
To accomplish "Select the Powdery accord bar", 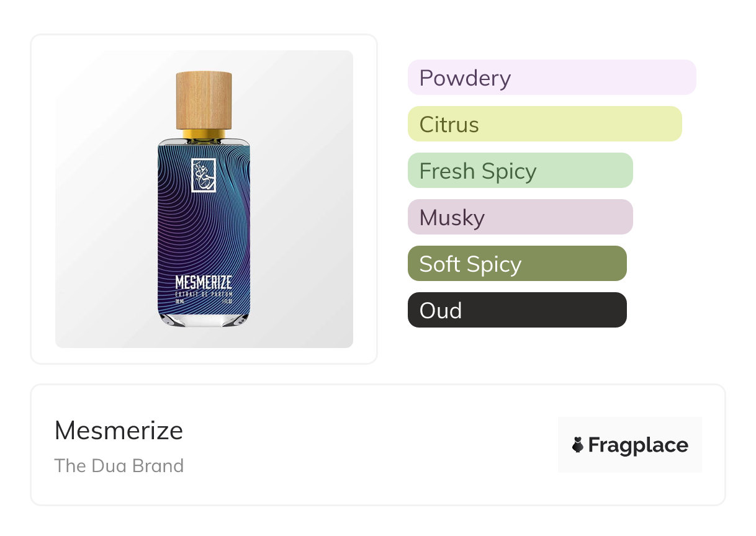I will click(551, 78).
